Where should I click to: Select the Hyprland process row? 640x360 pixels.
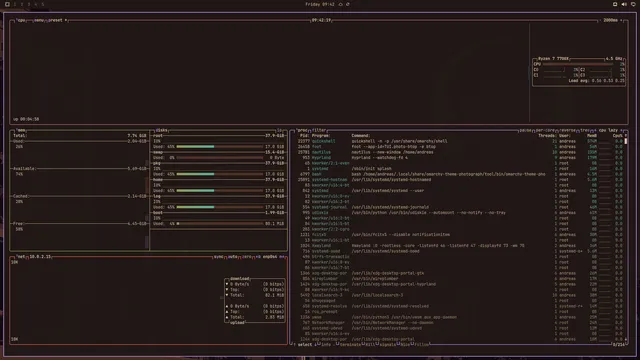[460, 158]
